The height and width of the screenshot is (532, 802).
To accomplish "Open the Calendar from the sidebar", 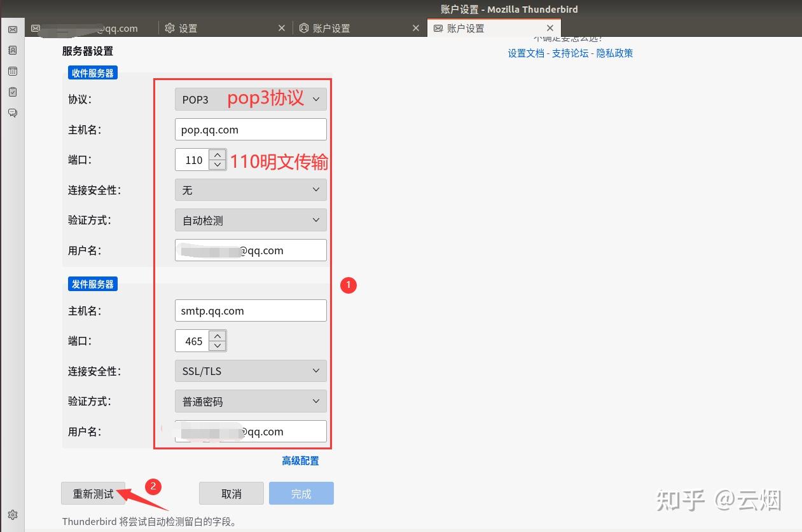I will pyautogui.click(x=13, y=71).
